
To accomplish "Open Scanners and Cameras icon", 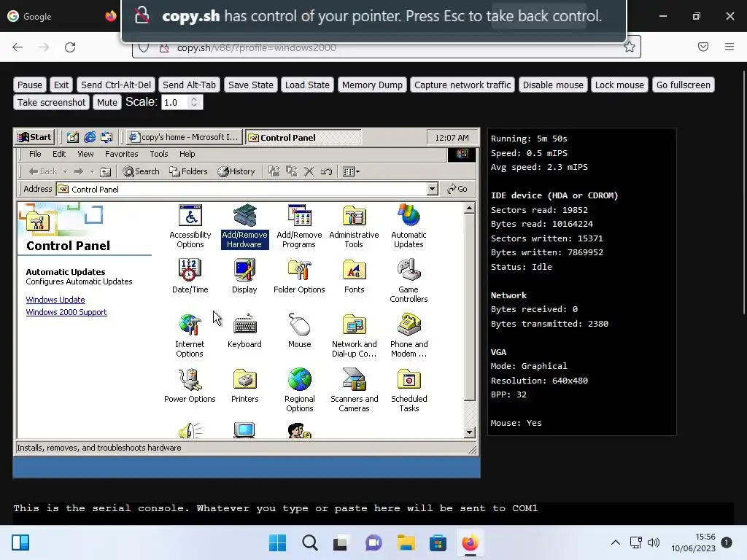I will (354, 391).
